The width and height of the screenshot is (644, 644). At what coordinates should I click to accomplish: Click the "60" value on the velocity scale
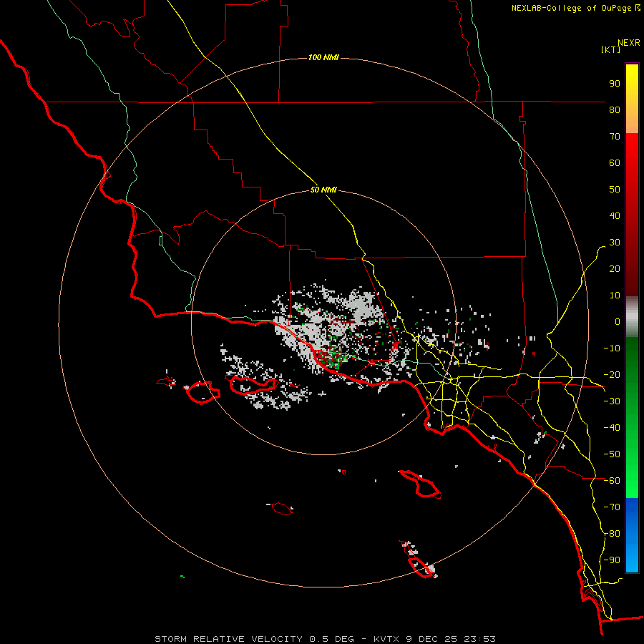(615, 163)
